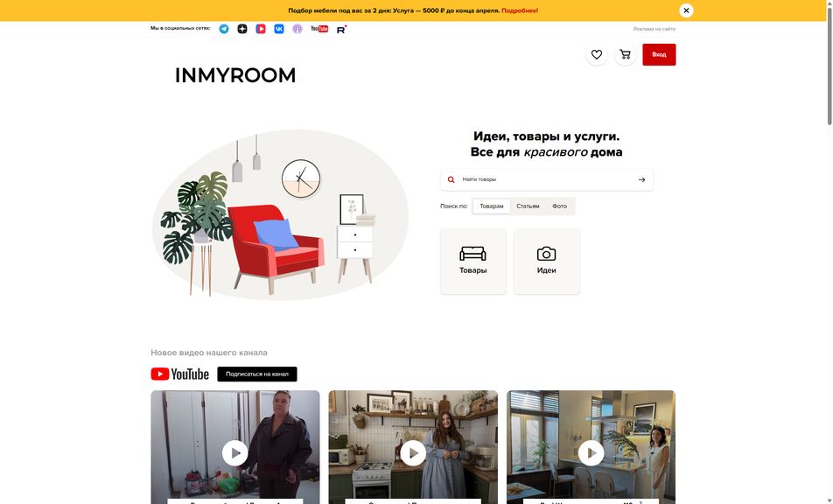Open the 'Идеи' camera card
This screenshot has width=833, height=504.
coord(547,262)
